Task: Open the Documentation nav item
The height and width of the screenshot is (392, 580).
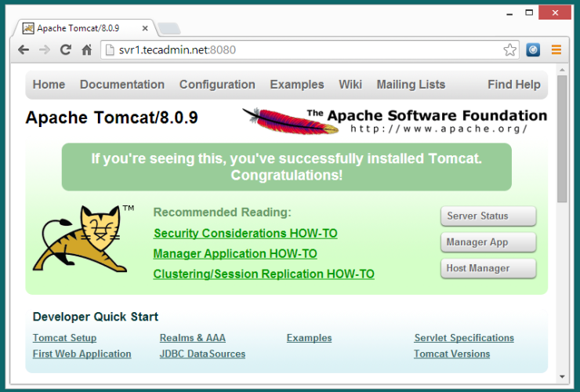Action: (x=122, y=85)
